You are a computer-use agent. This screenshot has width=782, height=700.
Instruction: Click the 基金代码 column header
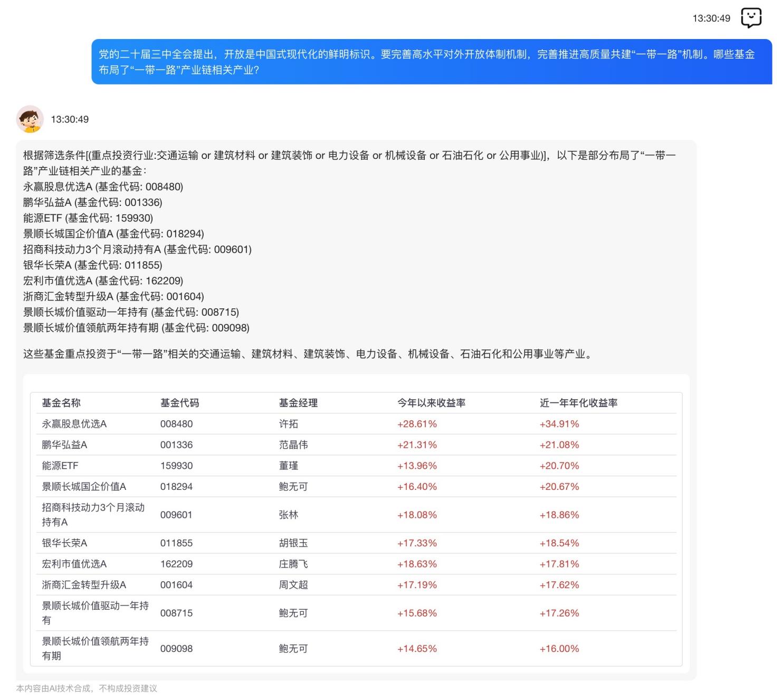179,403
